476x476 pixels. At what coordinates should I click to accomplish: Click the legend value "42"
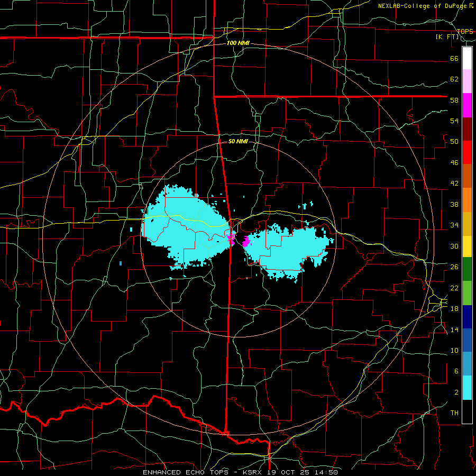454,184
